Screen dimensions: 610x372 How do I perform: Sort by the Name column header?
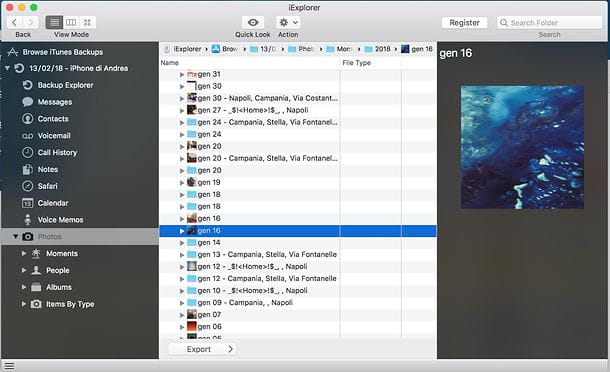click(170, 63)
